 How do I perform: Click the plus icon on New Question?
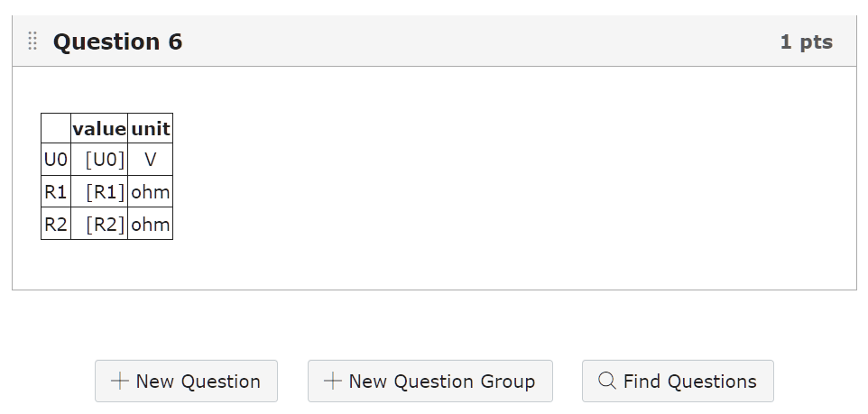pos(120,381)
